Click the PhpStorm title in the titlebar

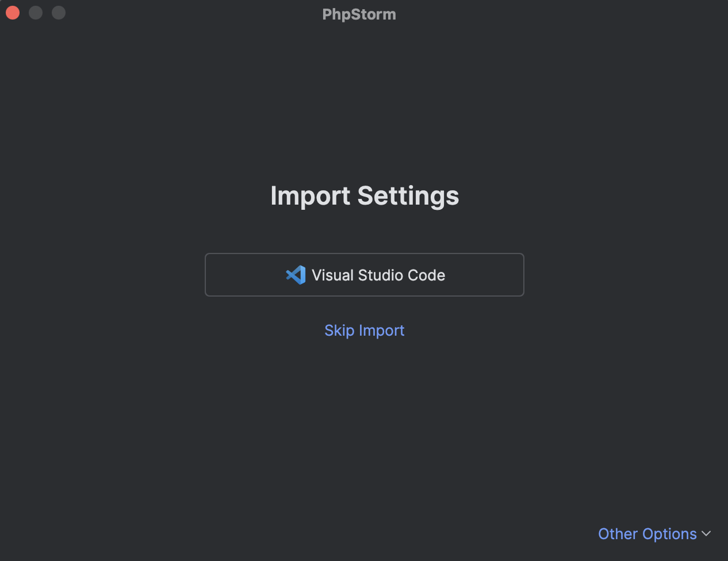pos(359,14)
